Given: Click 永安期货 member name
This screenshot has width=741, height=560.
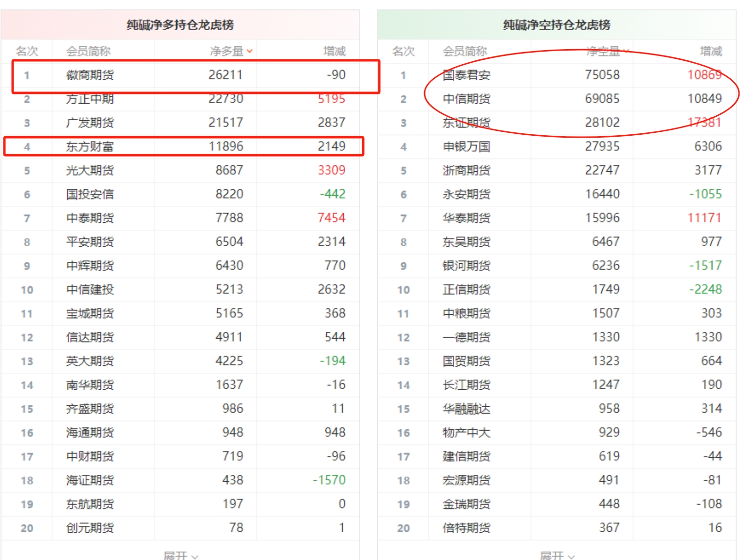Looking at the screenshot, I should [x=466, y=194].
